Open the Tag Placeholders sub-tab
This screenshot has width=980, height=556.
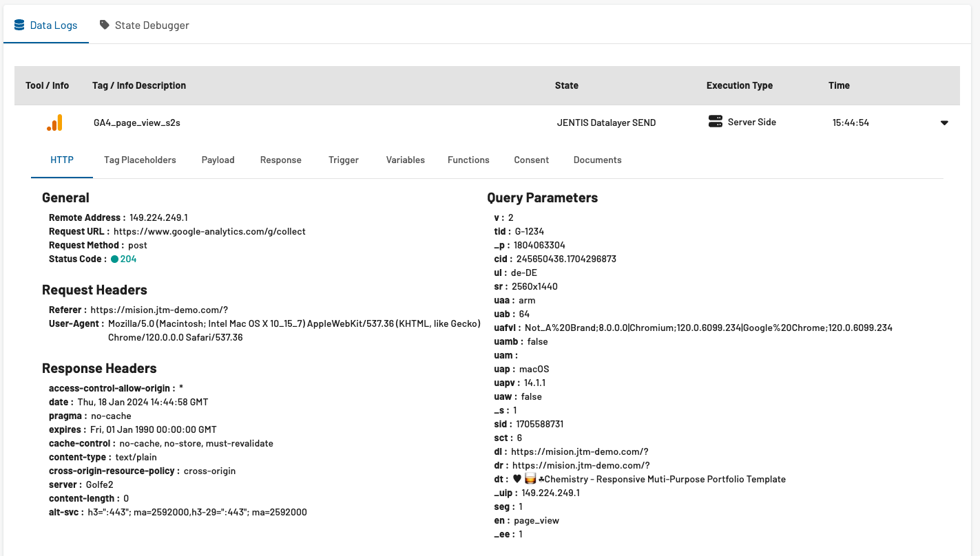[140, 160]
